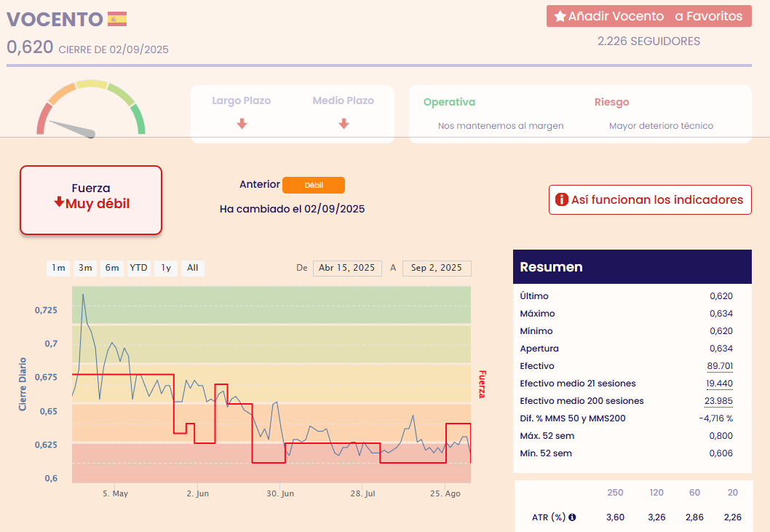Open the end date field Sep 2, 2025
This screenshot has height=532, width=770.
[437, 268]
